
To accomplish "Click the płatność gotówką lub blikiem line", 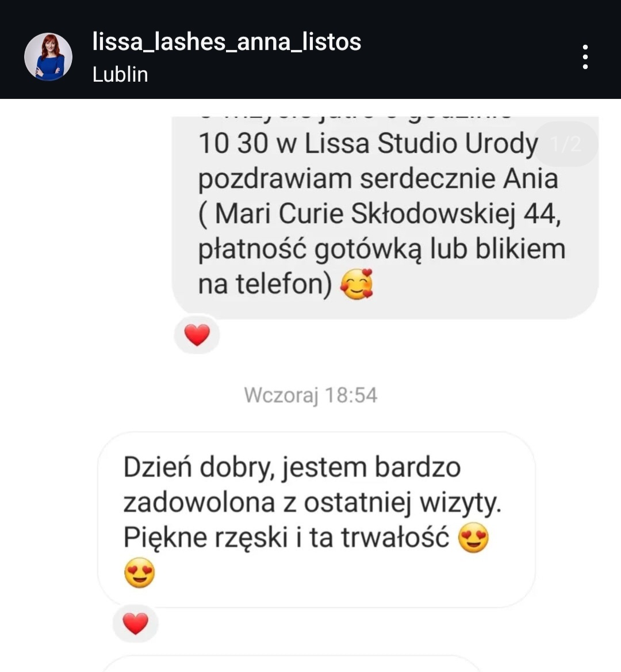I will click(382, 249).
